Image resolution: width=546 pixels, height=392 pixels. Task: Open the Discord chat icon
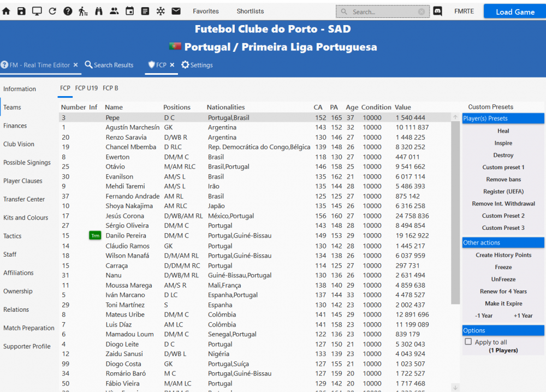click(438, 11)
